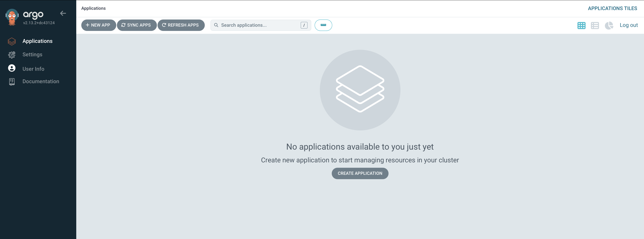
Task: Click the slash shortcut badge in search
Action: 304,25
